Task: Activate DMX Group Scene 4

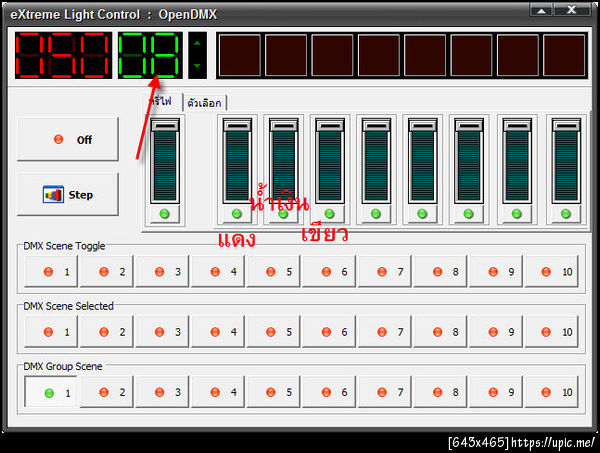Action: [x=218, y=392]
